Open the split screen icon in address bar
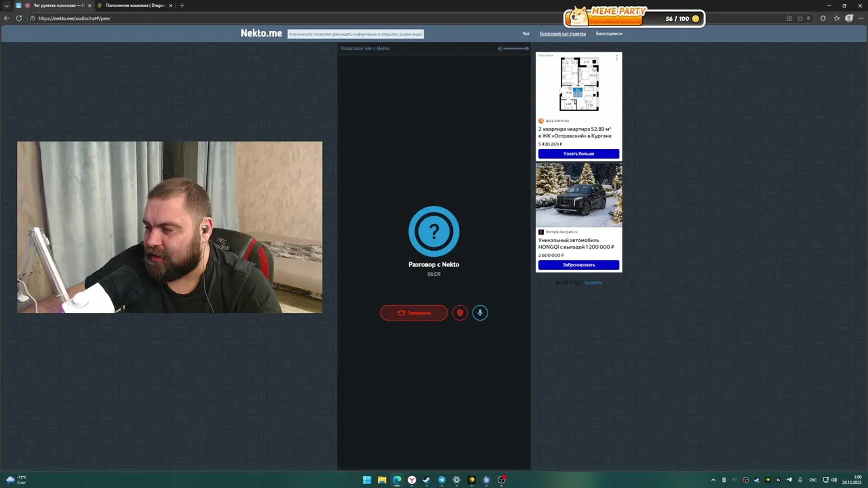 coord(789,18)
